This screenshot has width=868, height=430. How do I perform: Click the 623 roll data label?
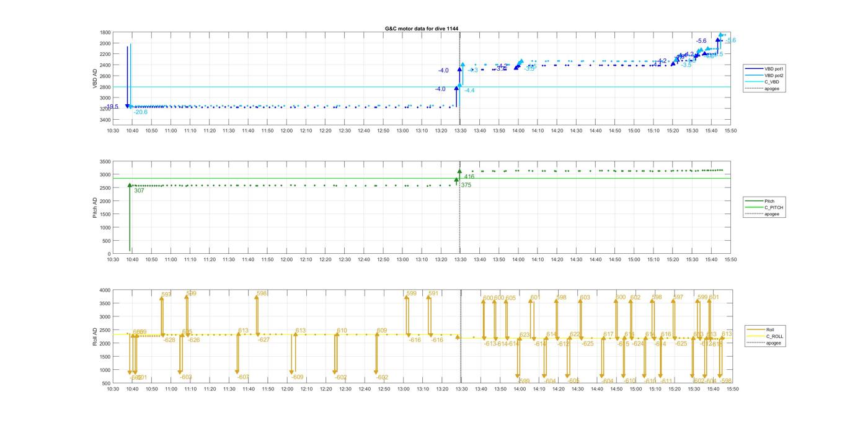(525, 335)
